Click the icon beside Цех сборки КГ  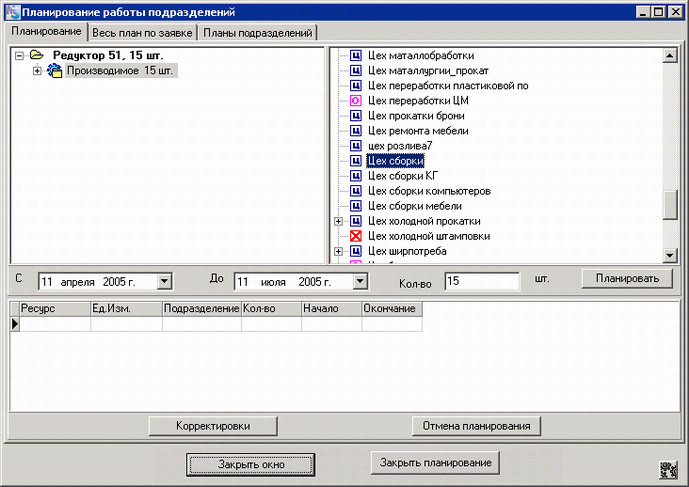tap(355, 176)
